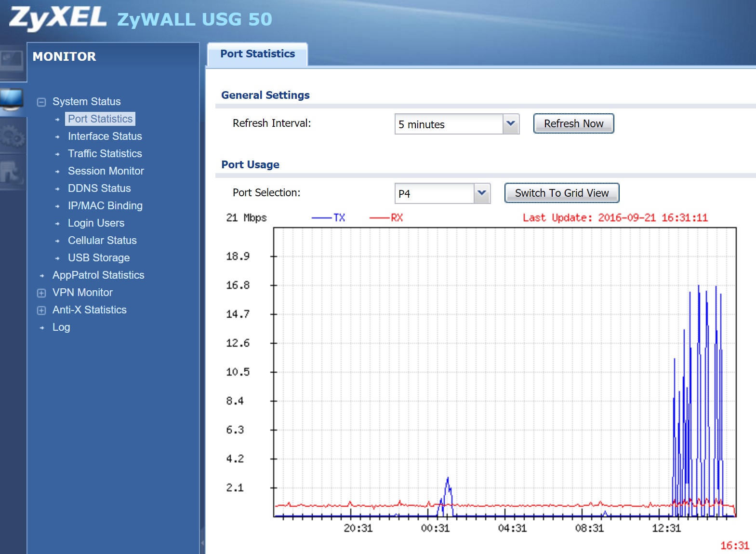Click the MONITOR panel title
The height and width of the screenshot is (554, 756).
65,56
